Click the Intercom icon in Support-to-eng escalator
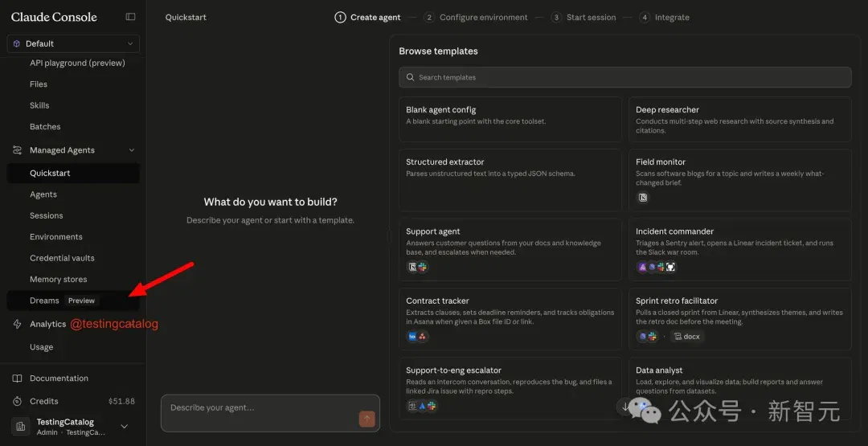The width and height of the screenshot is (868, 446). tap(412, 406)
